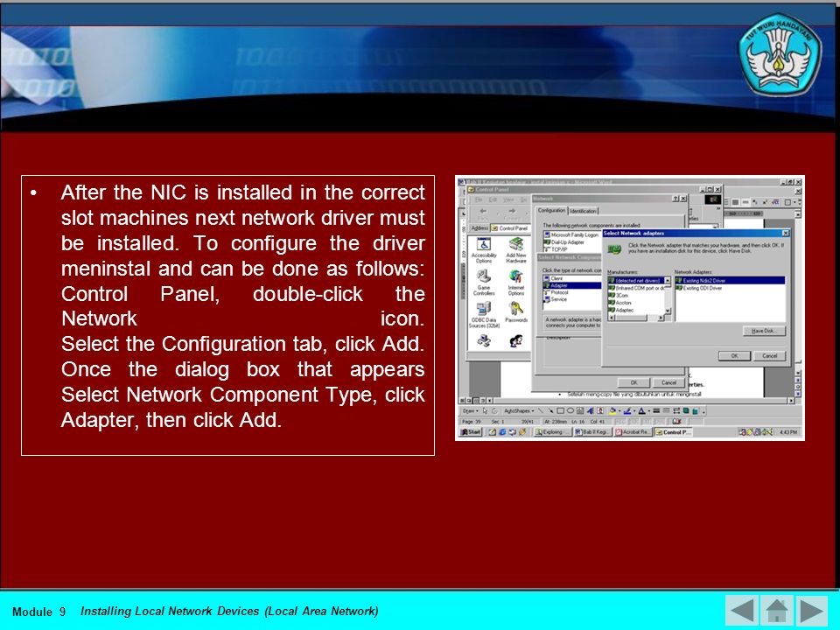Click the embedded Windows screenshot image
The width and height of the screenshot is (840, 630).
[629, 308]
